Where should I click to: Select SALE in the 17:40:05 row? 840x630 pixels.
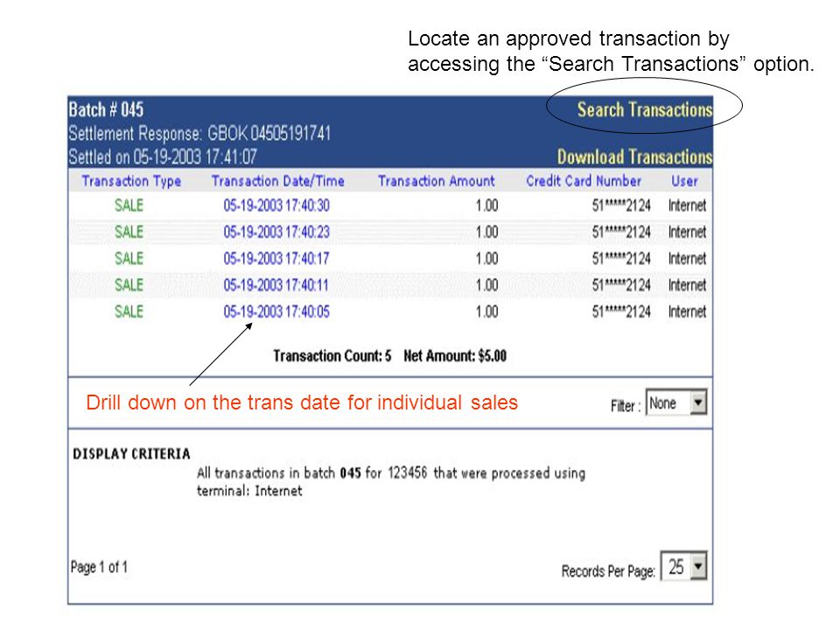click(129, 311)
